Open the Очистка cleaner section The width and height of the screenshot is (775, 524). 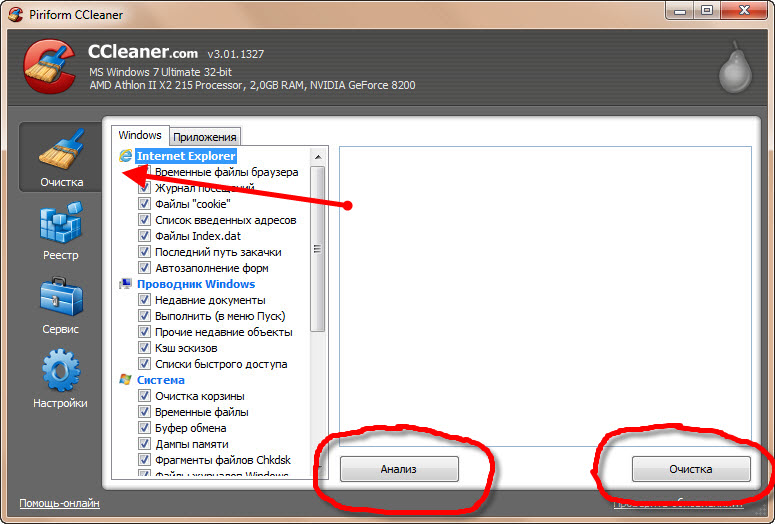click(x=61, y=157)
